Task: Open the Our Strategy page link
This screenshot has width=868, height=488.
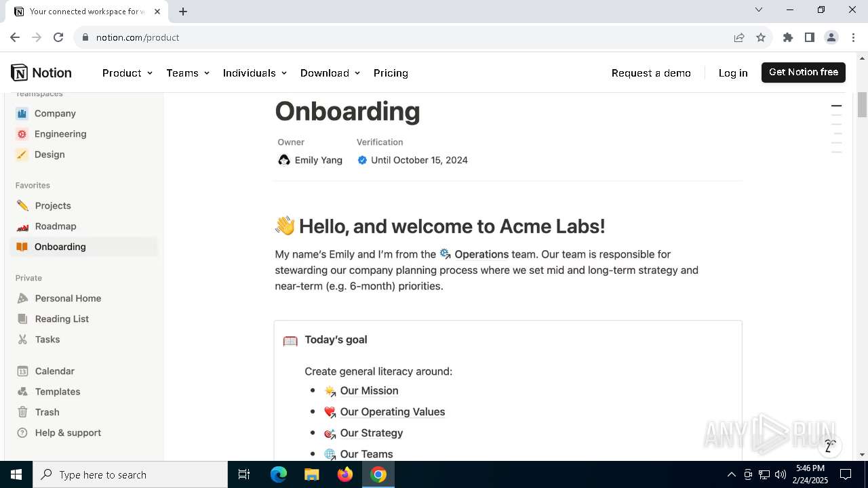Action: 372,433
